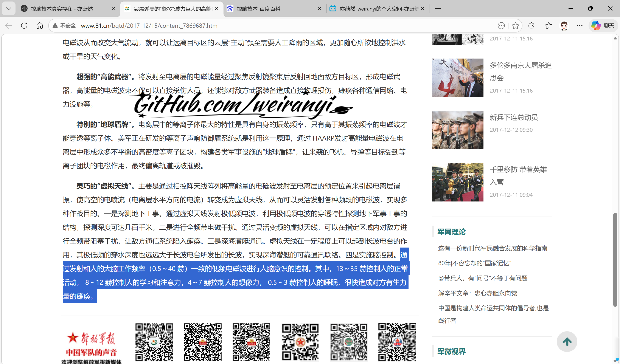The height and width of the screenshot is (364, 620).
Task: Click the 多伦多南京大屠杀追思会 thumbnail
Action: (457, 78)
